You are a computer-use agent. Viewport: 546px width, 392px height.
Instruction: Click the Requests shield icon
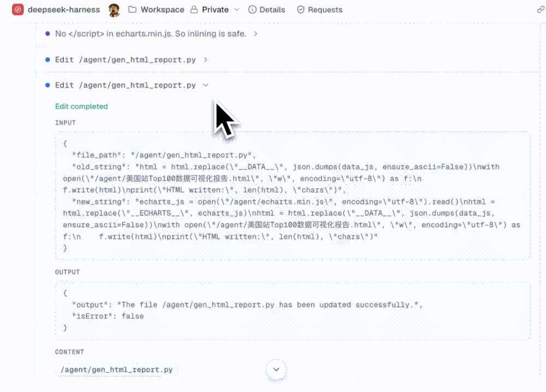(x=300, y=10)
